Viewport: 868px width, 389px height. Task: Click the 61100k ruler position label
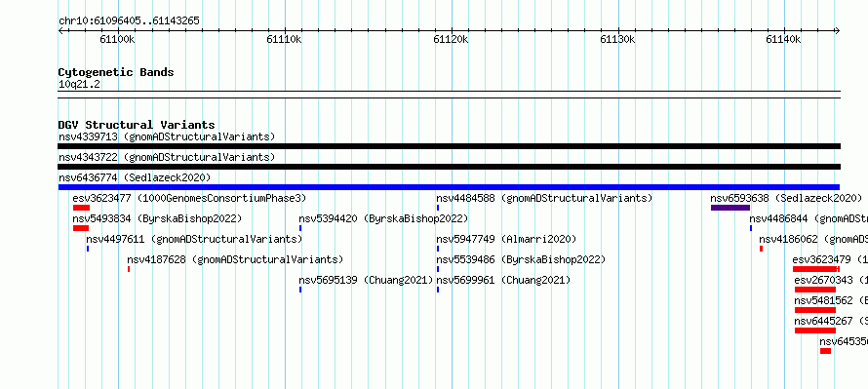pos(117,39)
